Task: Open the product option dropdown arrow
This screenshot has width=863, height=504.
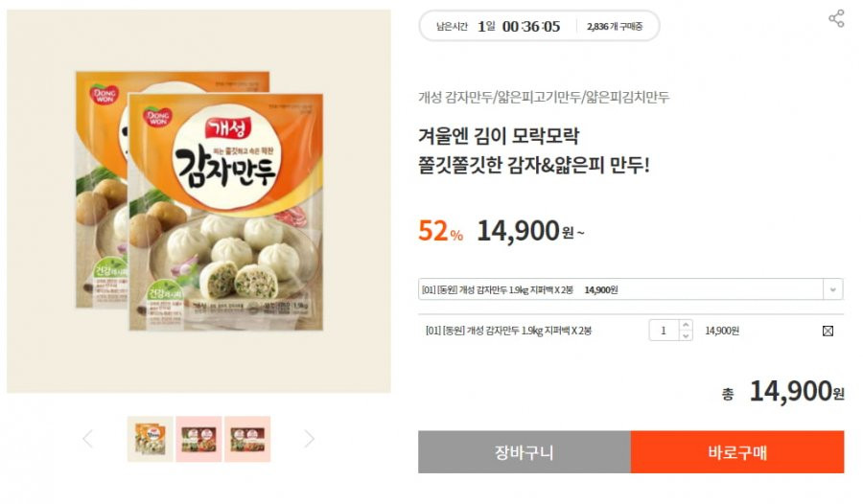Action: click(832, 289)
